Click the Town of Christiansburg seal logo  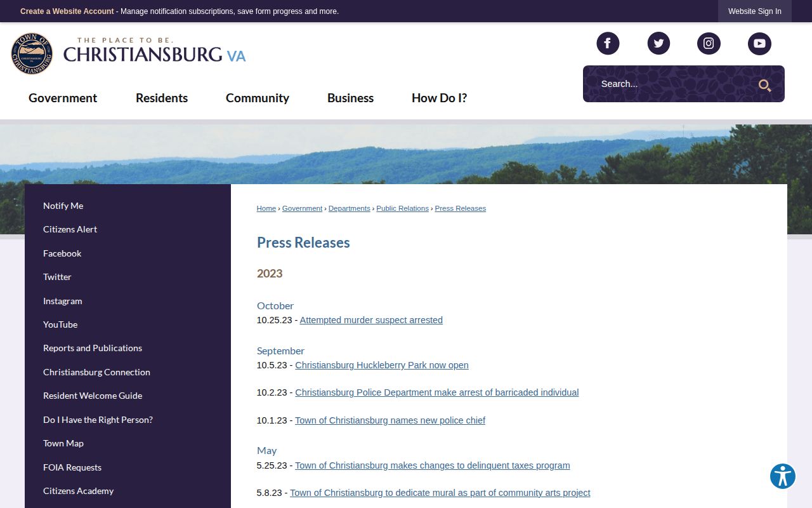(32, 54)
